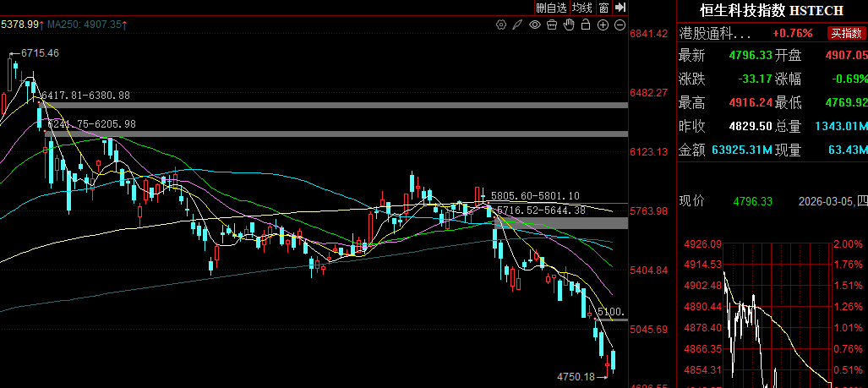
Task: Open the 均线 moving average menu
Action: 581,8
